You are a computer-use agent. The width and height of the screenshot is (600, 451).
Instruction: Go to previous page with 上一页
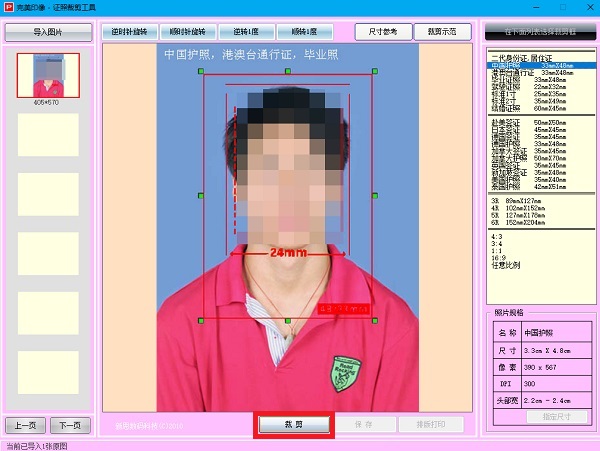(x=25, y=424)
